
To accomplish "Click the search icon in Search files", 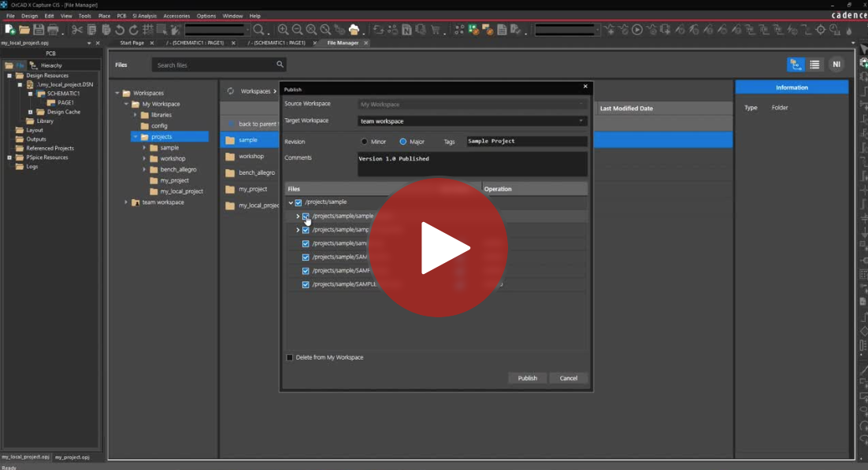I will point(280,65).
